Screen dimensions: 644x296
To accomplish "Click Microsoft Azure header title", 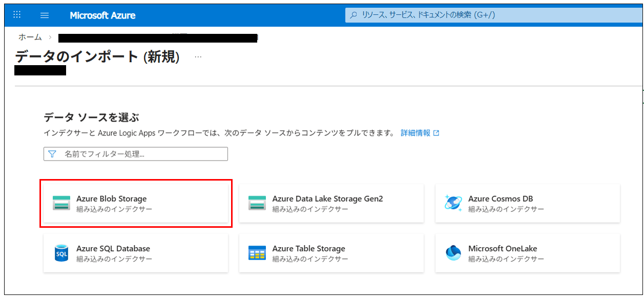I will [102, 15].
